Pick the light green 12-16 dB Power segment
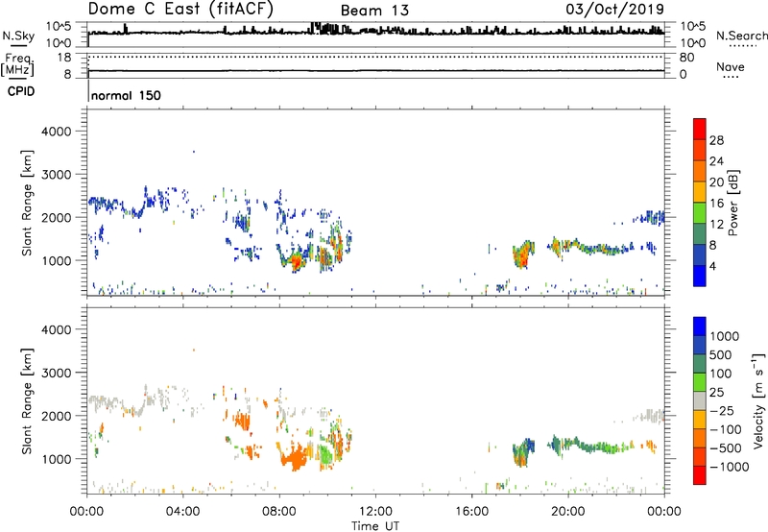 (700, 213)
